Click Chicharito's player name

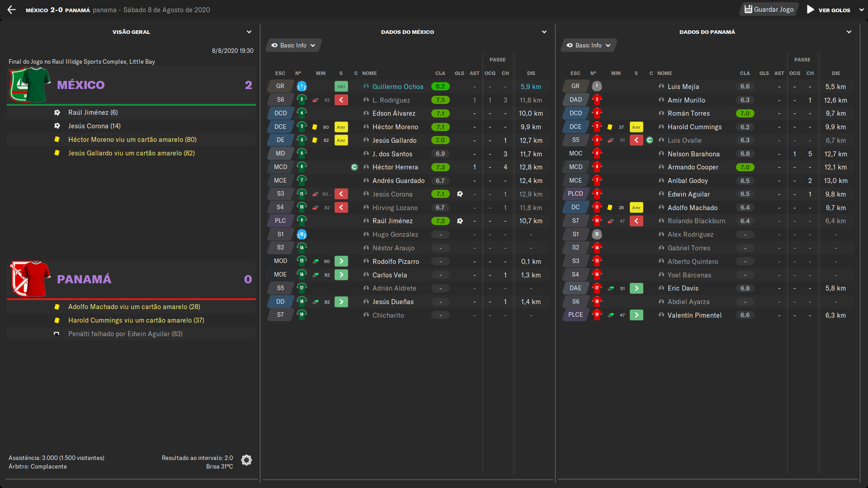click(388, 315)
